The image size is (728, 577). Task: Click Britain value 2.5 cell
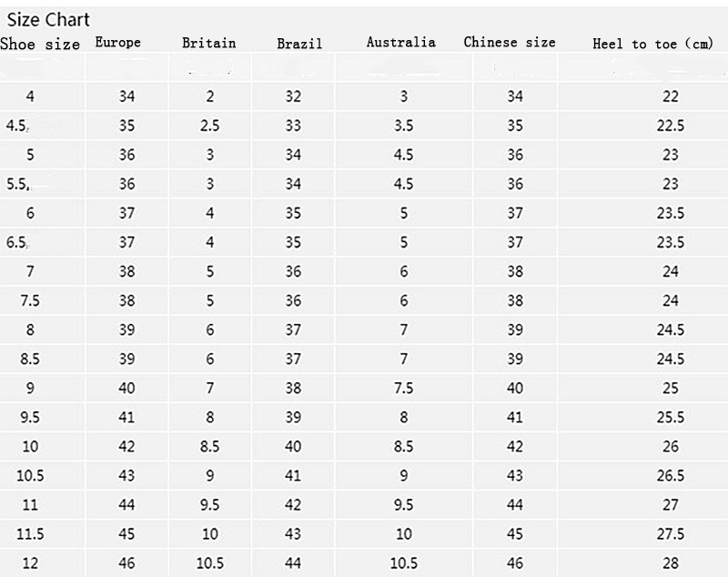pos(209,127)
